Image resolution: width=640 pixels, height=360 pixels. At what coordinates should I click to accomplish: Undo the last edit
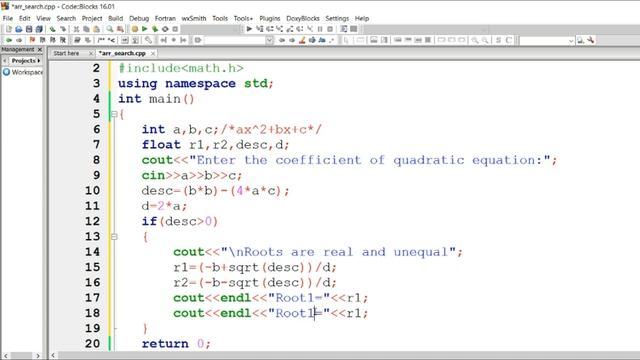[x=53, y=29]
